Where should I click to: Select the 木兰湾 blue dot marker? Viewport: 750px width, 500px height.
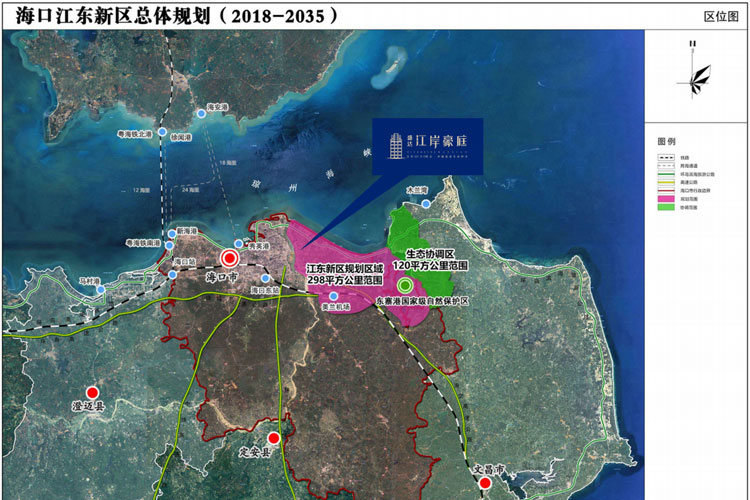(x=427, y=204)
